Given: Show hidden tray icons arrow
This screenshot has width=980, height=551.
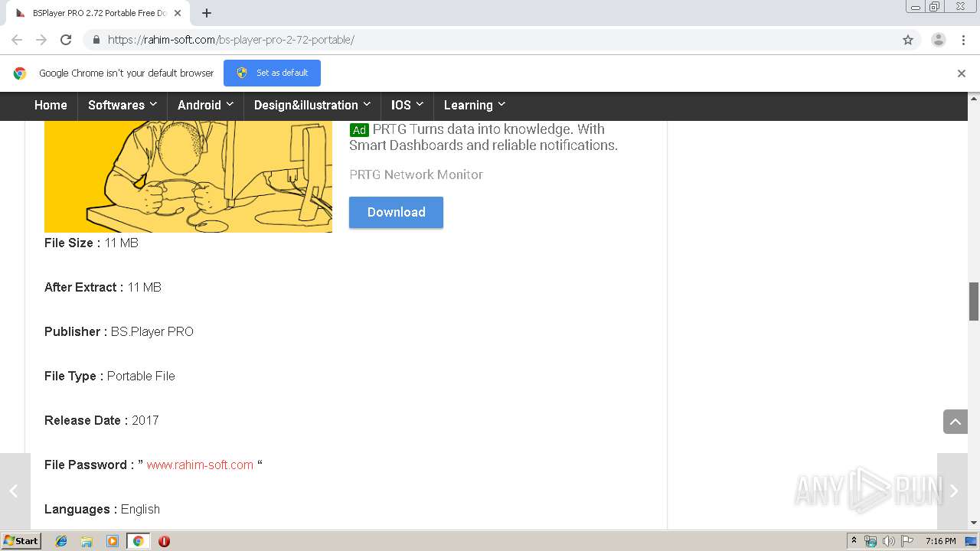Looking at the screenshot, I should (854, 541).
